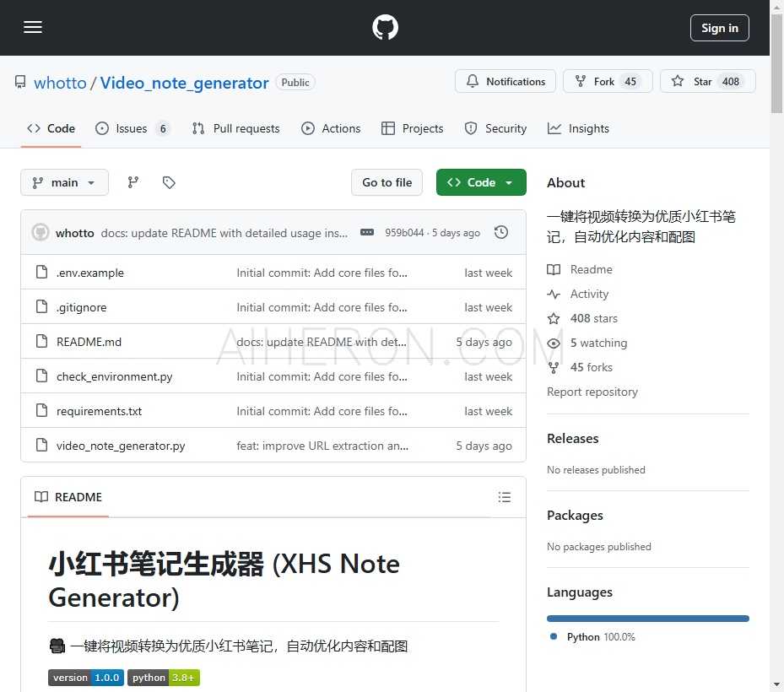Click the Python language bar
This screenshot has height=692, width=784.
click(648, 619)
